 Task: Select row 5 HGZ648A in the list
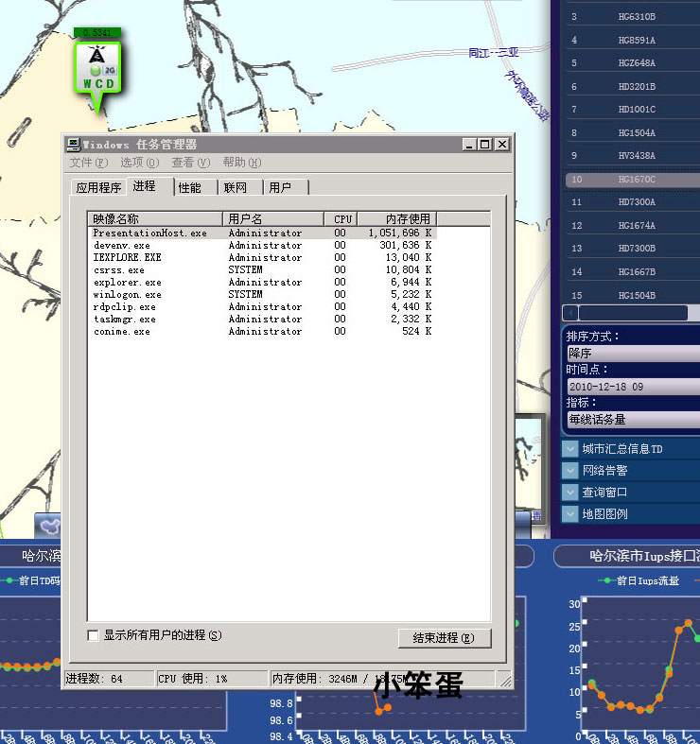click(x=633, y=63)
